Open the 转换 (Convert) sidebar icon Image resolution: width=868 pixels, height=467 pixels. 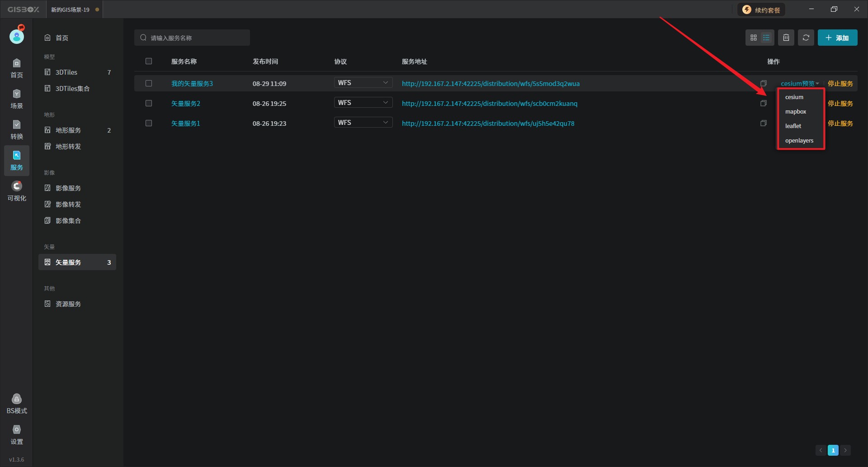point(17,129)
